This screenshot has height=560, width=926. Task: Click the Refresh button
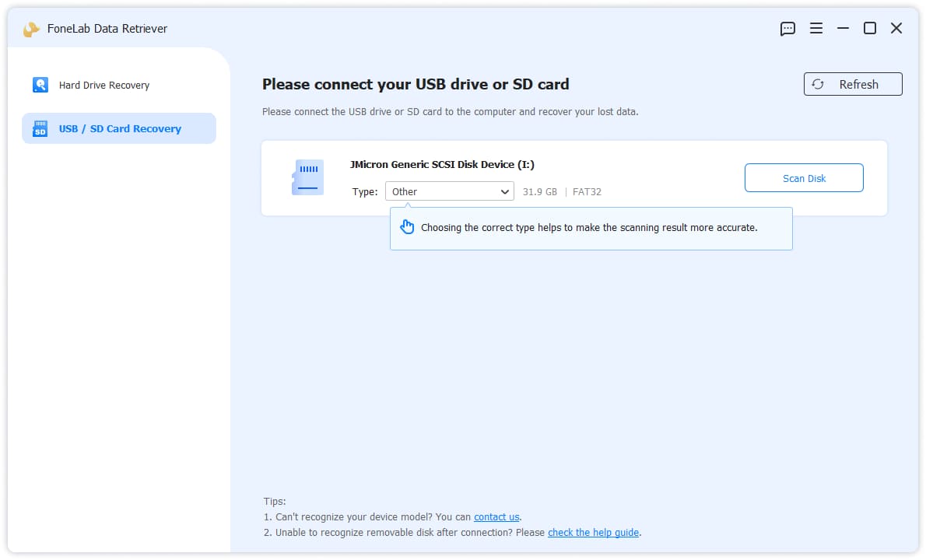tap(853, 84)
